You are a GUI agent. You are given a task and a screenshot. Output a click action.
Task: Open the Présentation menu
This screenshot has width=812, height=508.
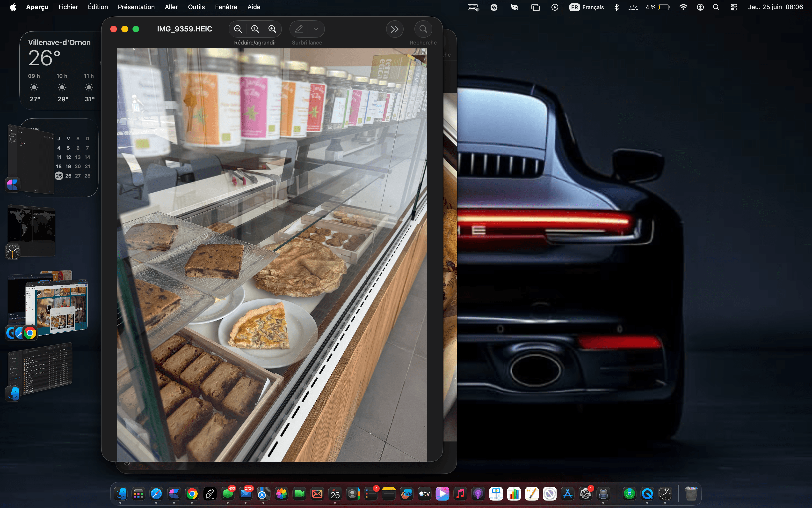pos(136,7)
